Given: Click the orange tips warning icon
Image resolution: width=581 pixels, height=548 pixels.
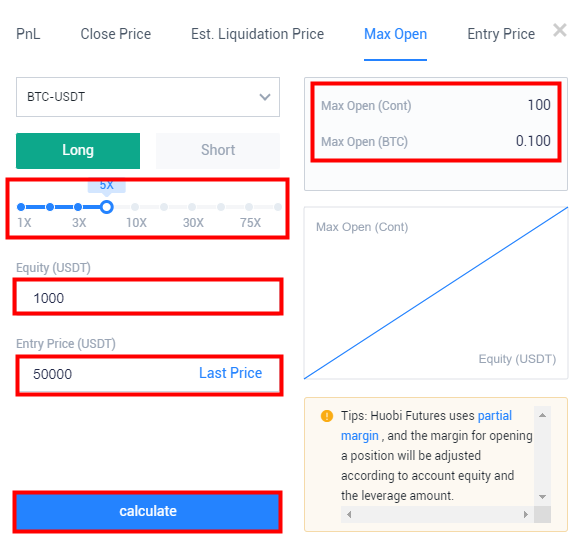Looking at the screenshot, I should 327,416.
